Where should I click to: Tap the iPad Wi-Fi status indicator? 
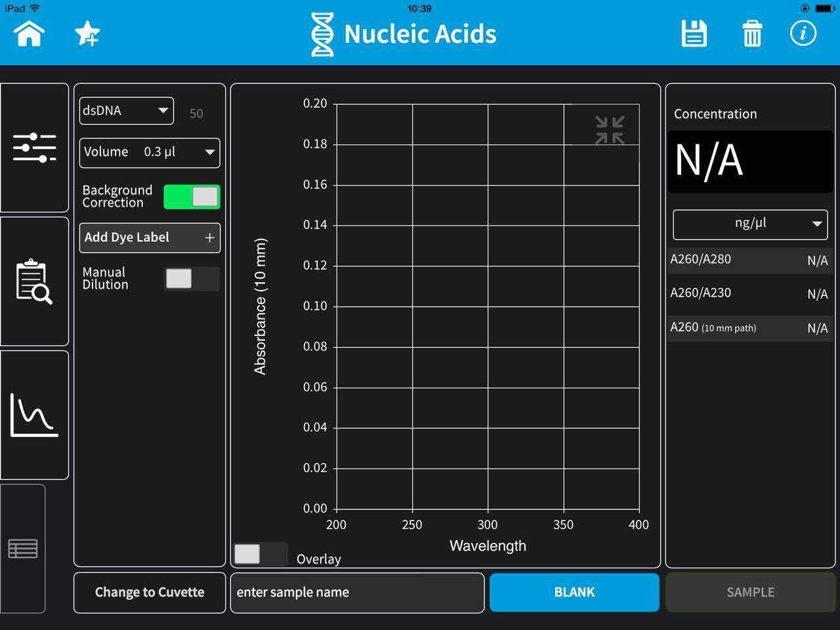tap(22, 9)
